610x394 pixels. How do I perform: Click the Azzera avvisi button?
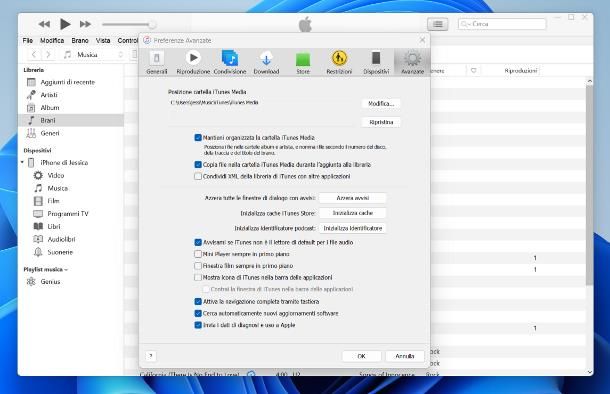point(352,198)
